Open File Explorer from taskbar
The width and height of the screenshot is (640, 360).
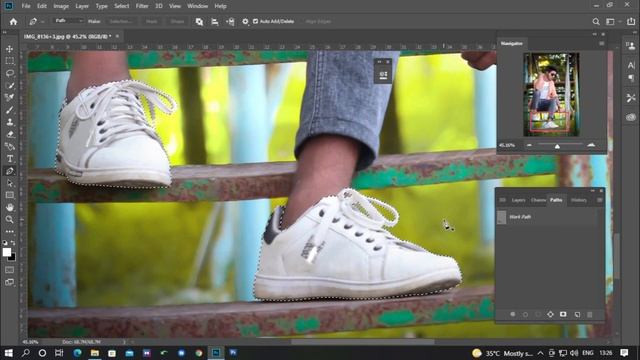tap(95, 353)
